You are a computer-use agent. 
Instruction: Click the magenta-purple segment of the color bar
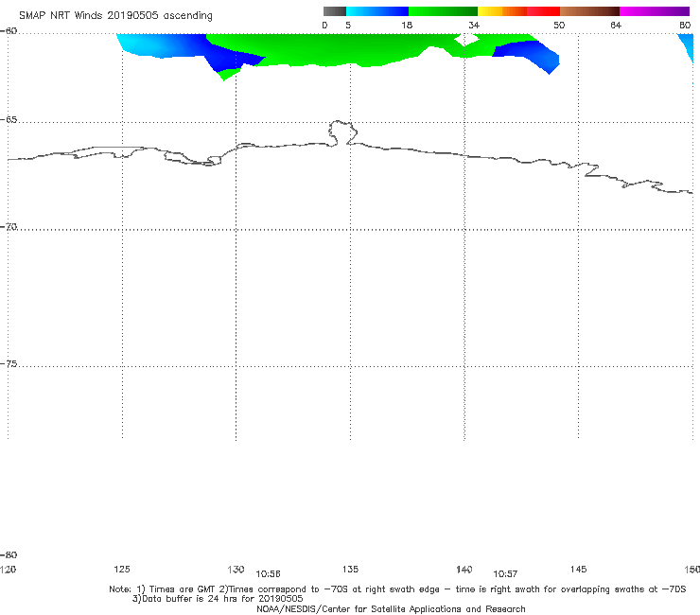point(655,11)
